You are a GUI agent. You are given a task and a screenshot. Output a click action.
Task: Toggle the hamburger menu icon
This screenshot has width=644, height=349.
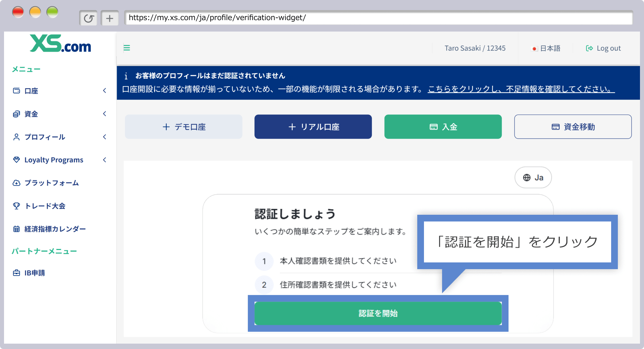pos(127,48)
